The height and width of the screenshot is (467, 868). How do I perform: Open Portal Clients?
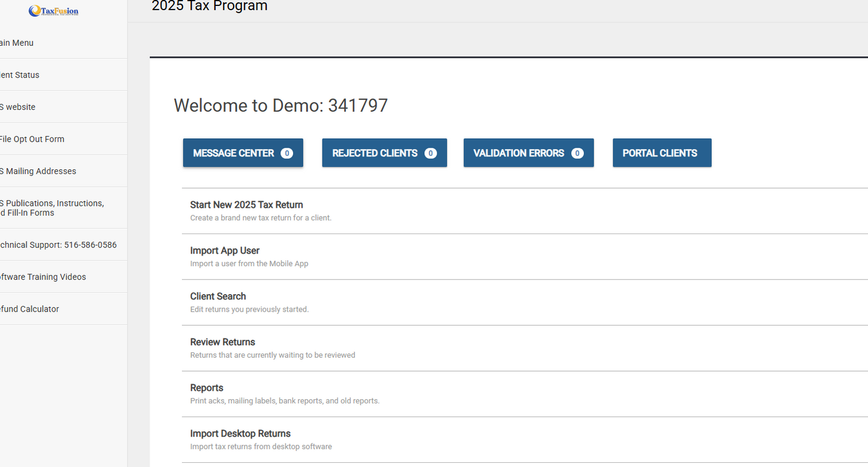(x=662, y=153)
